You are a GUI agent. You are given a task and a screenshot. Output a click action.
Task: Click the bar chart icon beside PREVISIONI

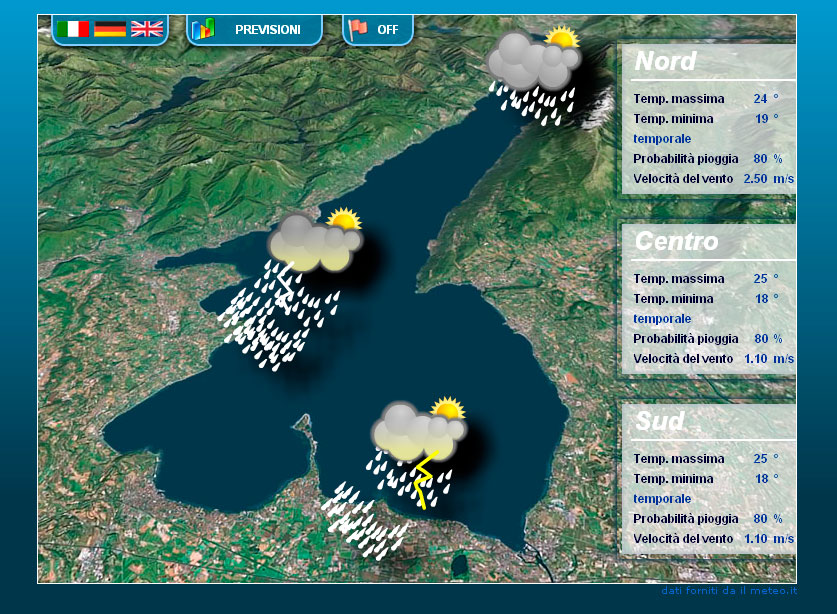[x=203, y=29]
